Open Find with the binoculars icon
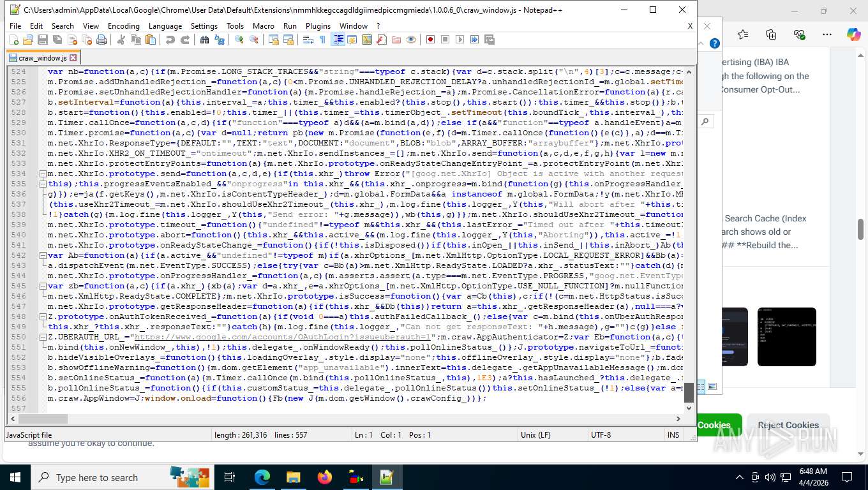 coord(204,40)
